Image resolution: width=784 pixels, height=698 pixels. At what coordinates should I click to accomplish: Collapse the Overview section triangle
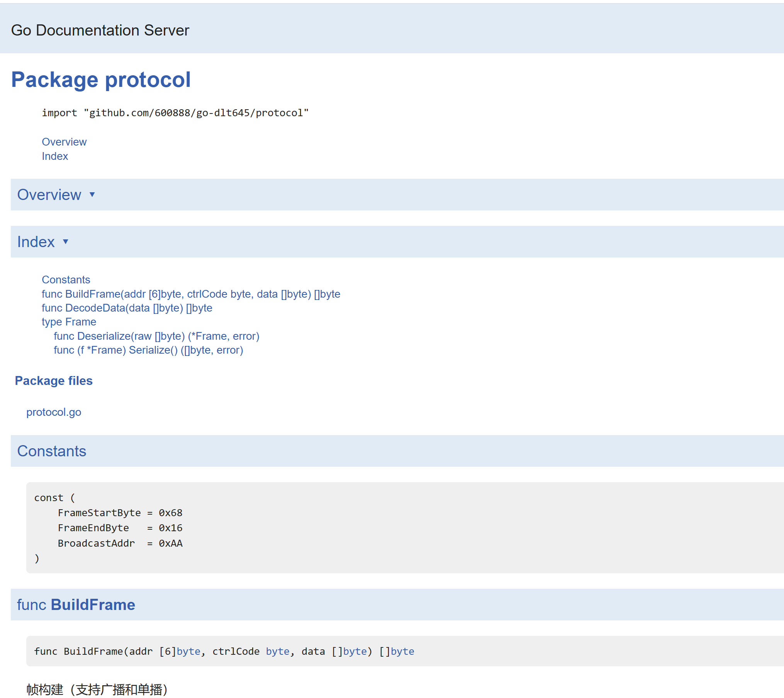point(92,195)
